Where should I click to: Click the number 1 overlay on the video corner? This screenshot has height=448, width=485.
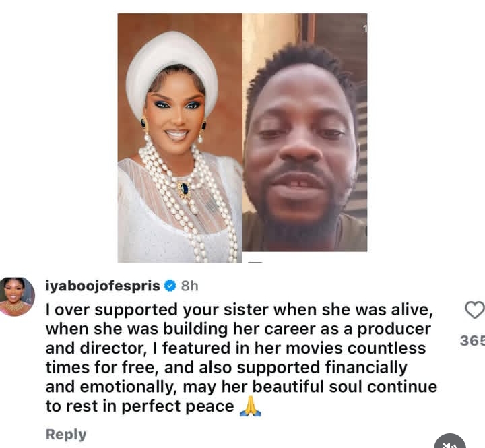(365, 29)
